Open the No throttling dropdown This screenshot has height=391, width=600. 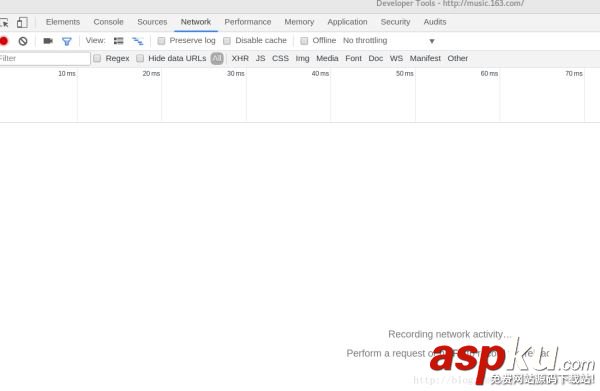click(389, 41)
